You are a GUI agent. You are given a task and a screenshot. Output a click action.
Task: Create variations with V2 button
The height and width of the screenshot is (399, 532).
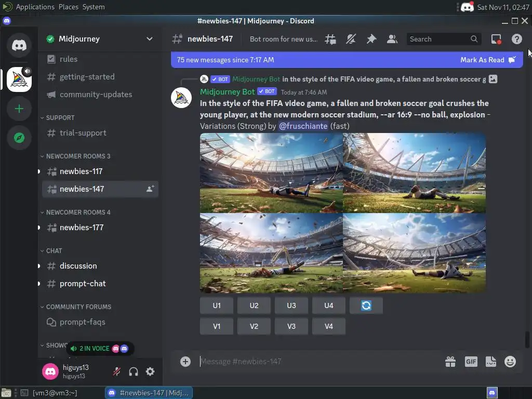click(x=254, y=326)
